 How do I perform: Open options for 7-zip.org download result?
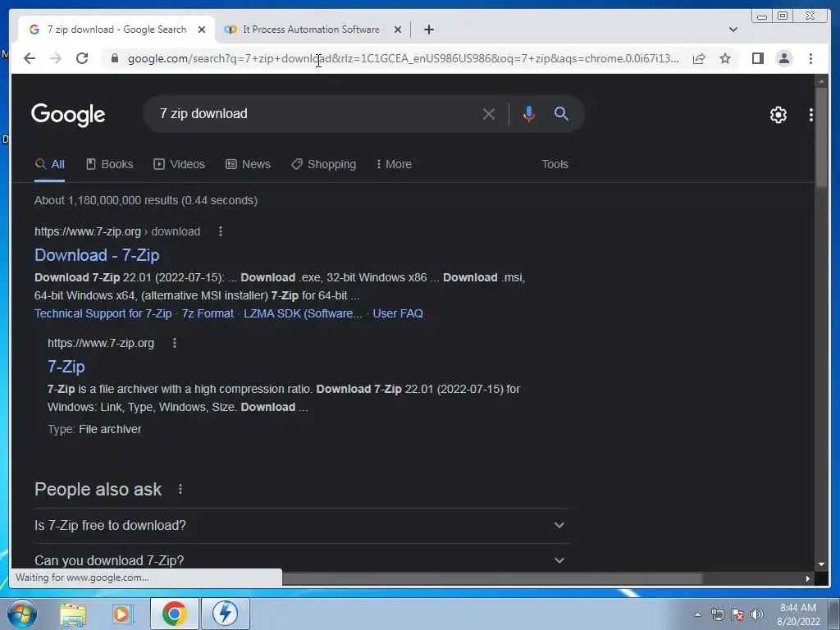click(x=220, y=231)
